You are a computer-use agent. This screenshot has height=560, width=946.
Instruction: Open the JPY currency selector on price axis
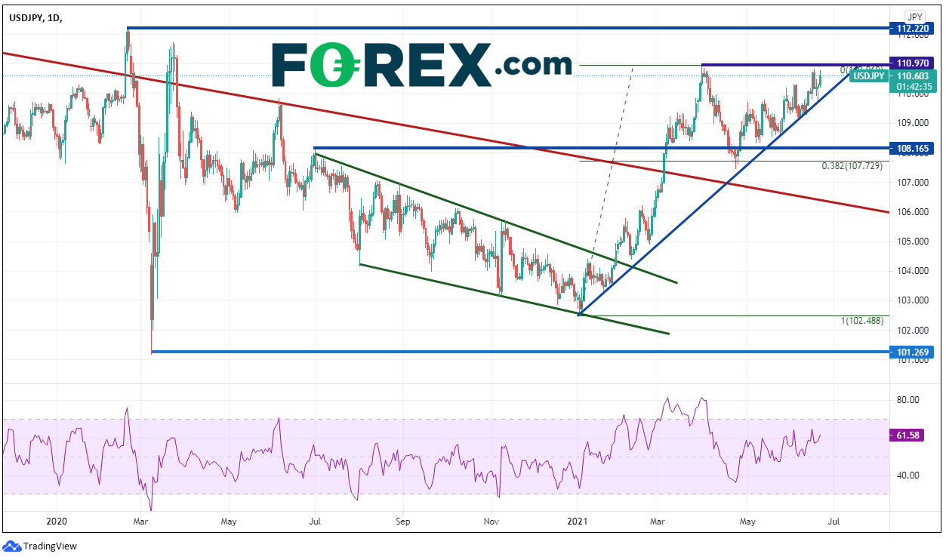pos(914,16)
